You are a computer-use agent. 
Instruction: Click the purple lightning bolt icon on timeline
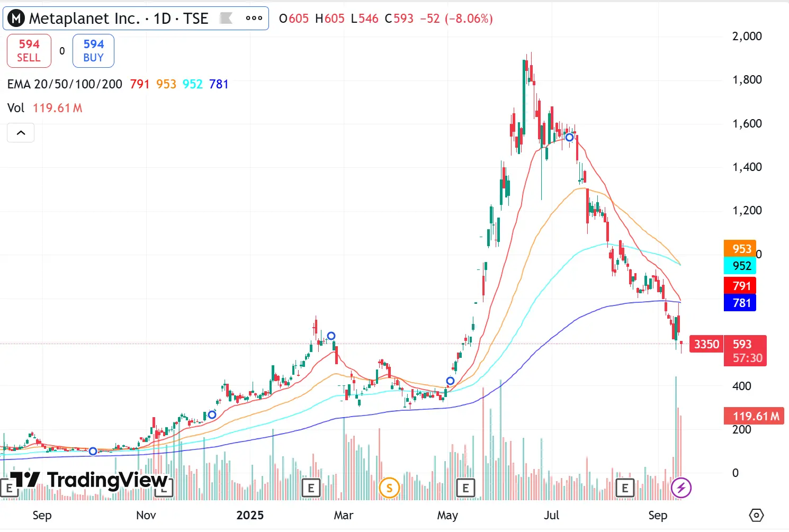[x=681, y=488]
